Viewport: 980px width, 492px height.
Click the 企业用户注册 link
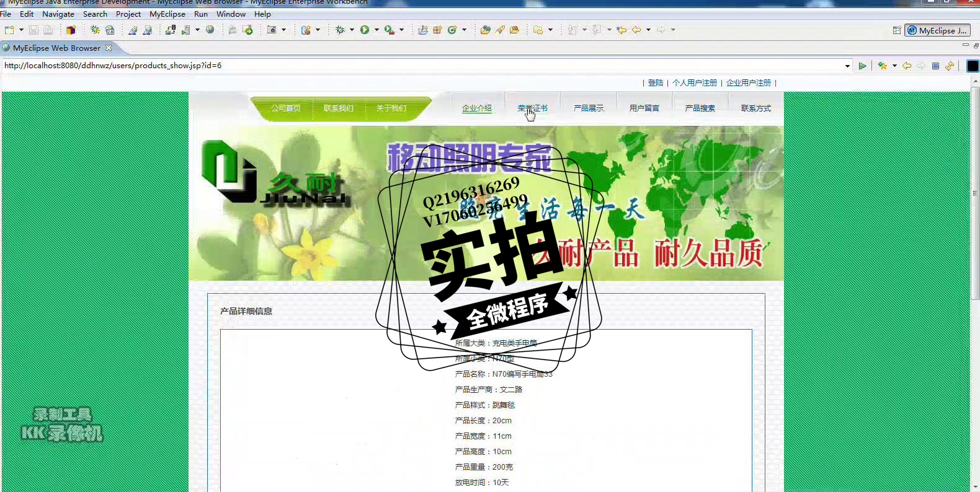[749, 82]
